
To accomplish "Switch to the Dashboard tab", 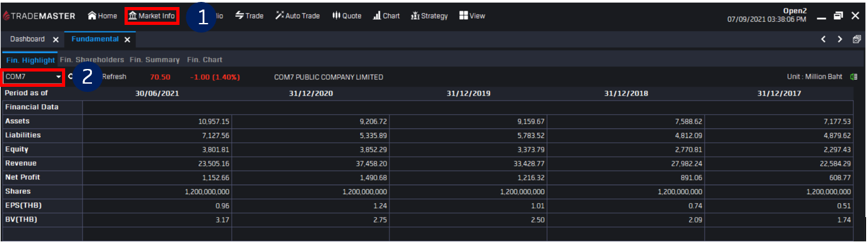I will coord(27,39).
